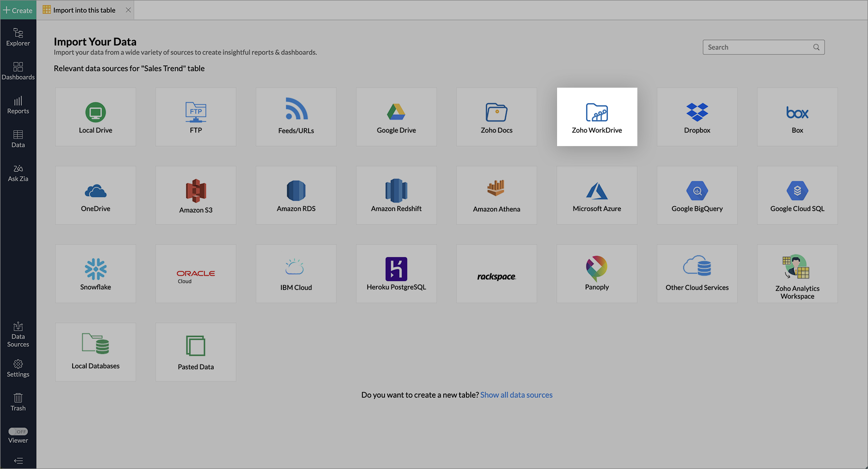Click Show all data sources link
The image size is (868, 469).
click(516, 395)
